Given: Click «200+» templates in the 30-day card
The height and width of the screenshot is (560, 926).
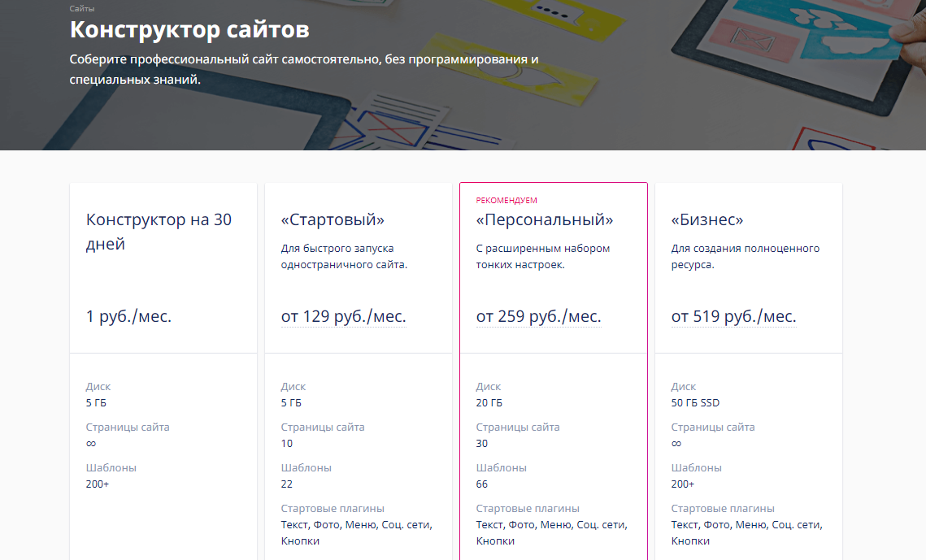Looking at the screenshot, I should (98, 484).
